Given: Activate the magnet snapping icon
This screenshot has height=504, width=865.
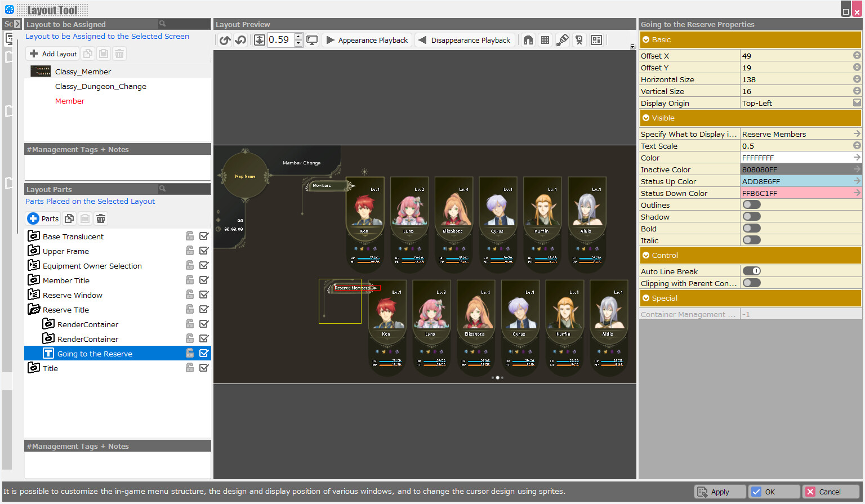Looking at the screenshot, I should tap(528, 40).
